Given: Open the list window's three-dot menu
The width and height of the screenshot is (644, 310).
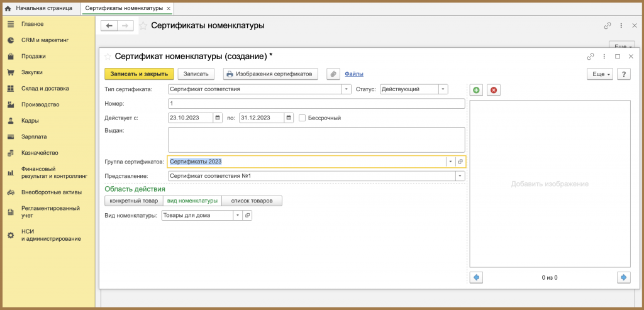Looking at the screenshot, I should tap(621, 25).
